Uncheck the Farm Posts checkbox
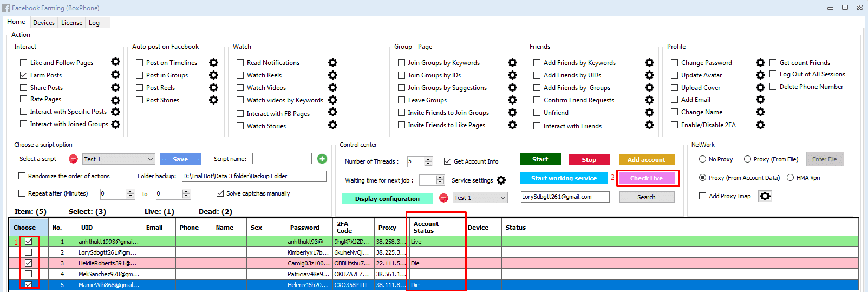Screen dimensions: 868x292 click(23, 75)
